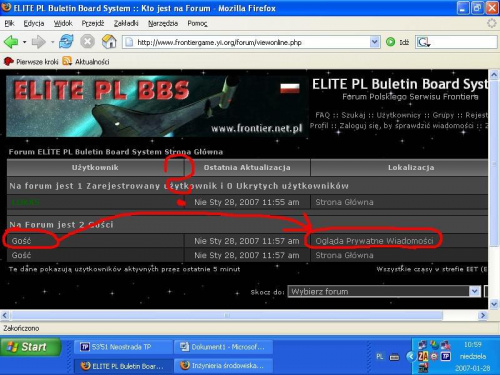Click horizontal scrollbar right arrow
500x375 pixels.
[x=482, y=315]
